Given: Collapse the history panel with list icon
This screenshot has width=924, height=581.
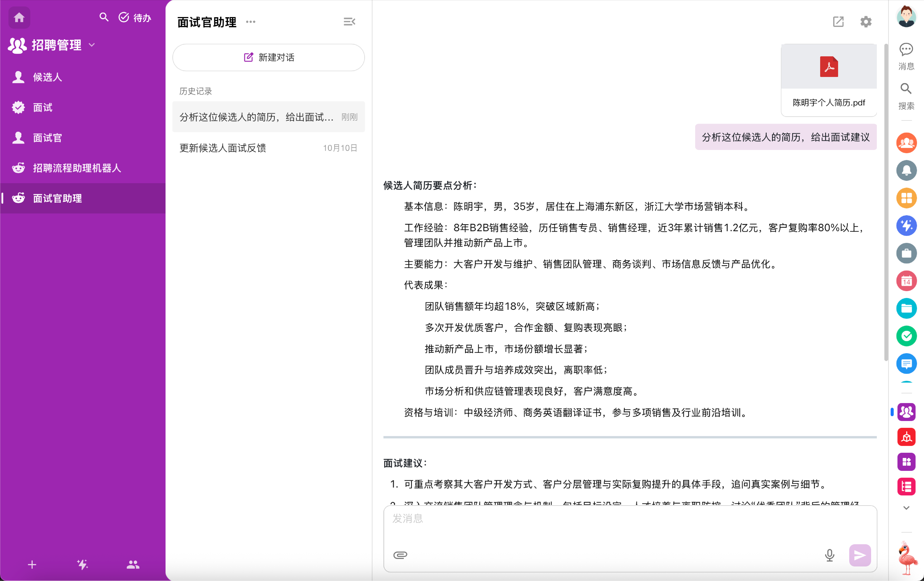Looking at the screenshot, I should click(x=349, y=22).
